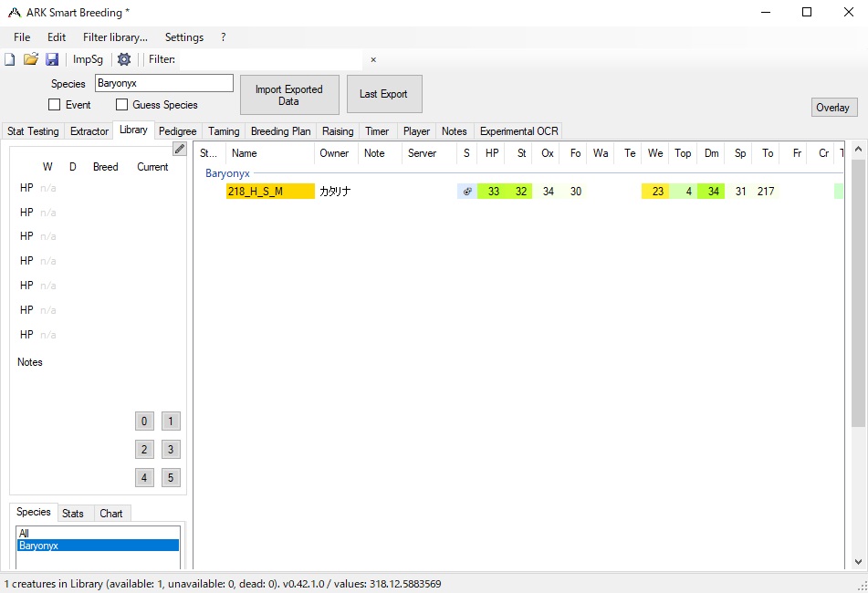The width and height of the screenshot is (868, 593).
Task: Sort the library by Owner column
Action: 337,153
